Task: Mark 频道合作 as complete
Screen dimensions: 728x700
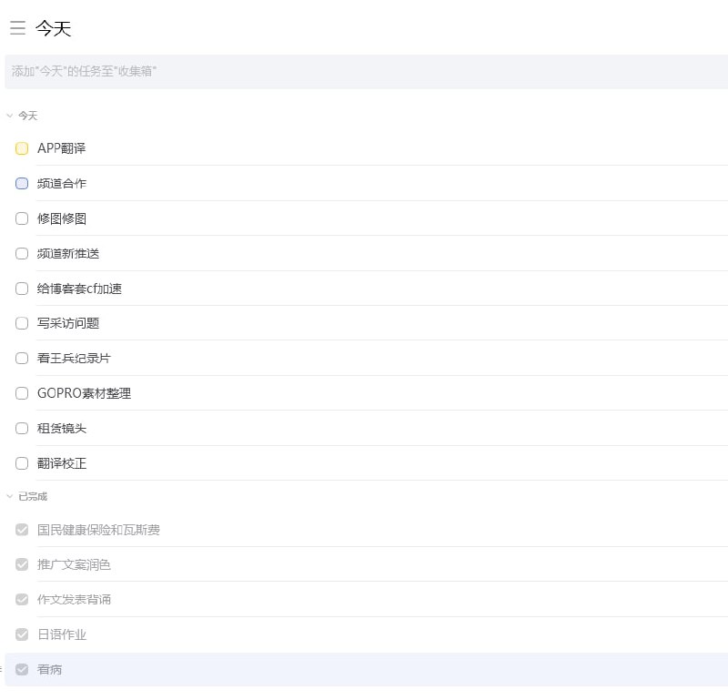Action: point(22,183)
